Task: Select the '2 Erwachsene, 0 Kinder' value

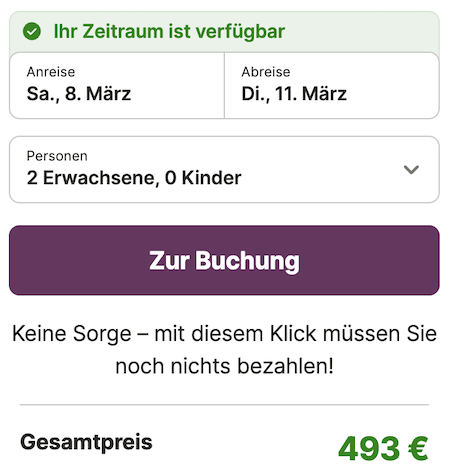Action: 134,178
